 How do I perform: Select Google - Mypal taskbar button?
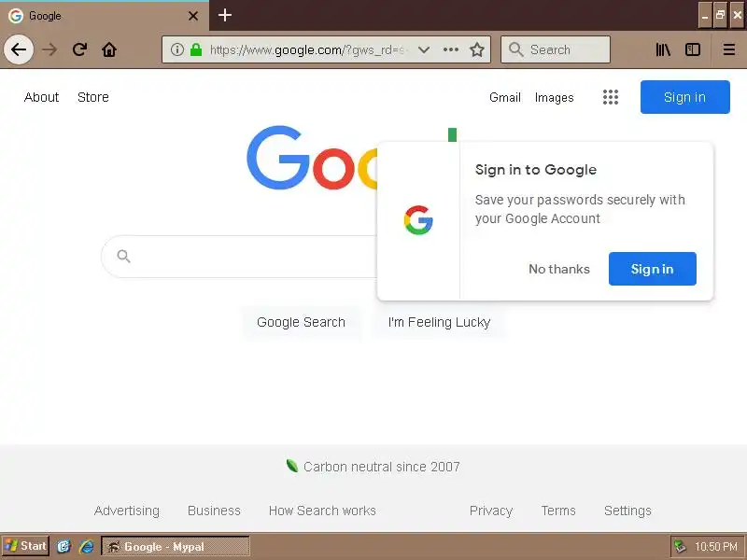click(176, 546)
